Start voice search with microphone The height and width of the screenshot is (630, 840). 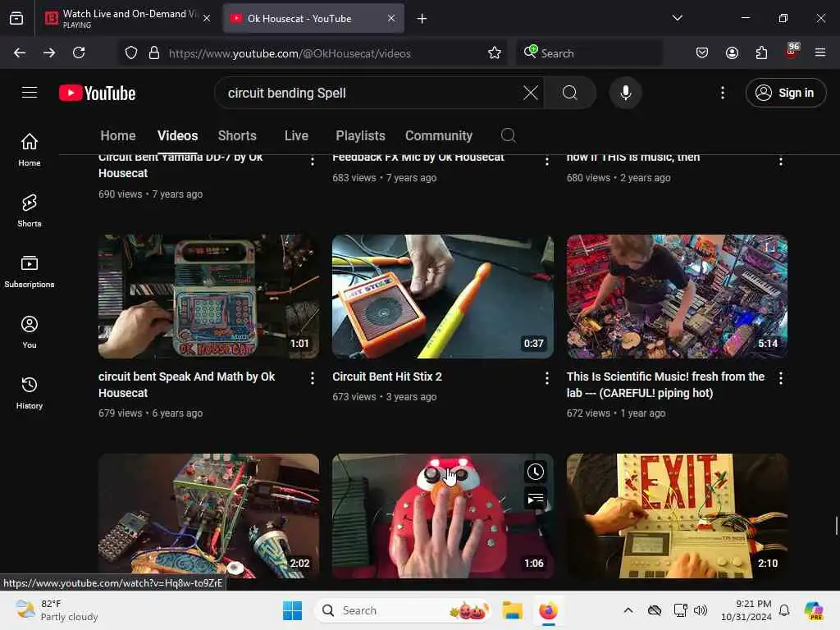[625, 93]
